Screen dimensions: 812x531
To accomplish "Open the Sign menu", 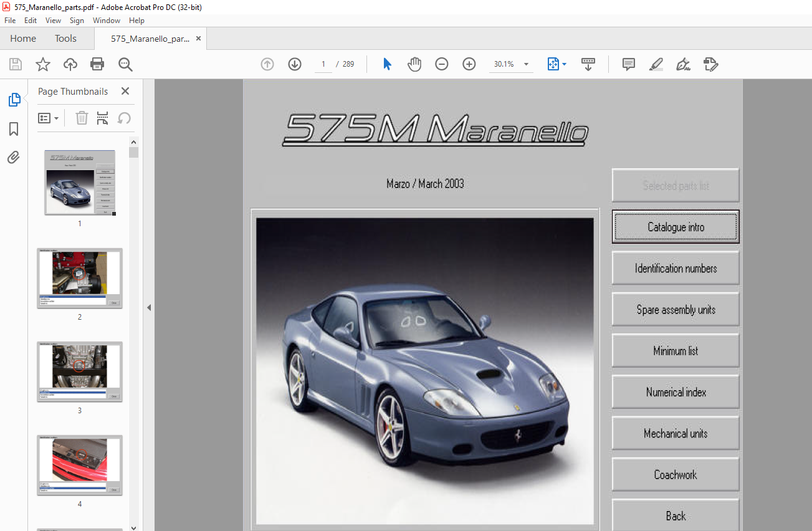I will click(77, 21).
